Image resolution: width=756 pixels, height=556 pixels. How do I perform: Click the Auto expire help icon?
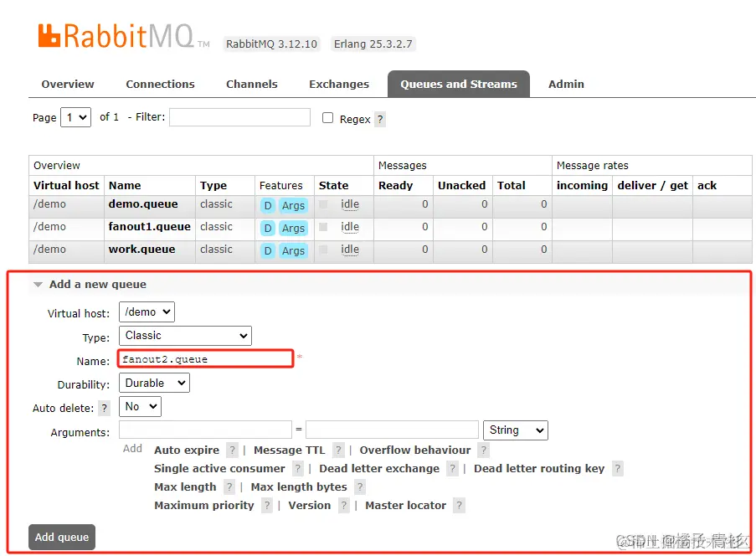232,450
